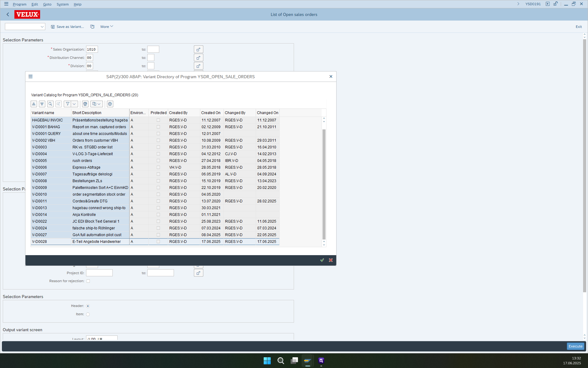Open the Edit menu
The width and height of the screenshot is (588, 368).
coord(35,4)
